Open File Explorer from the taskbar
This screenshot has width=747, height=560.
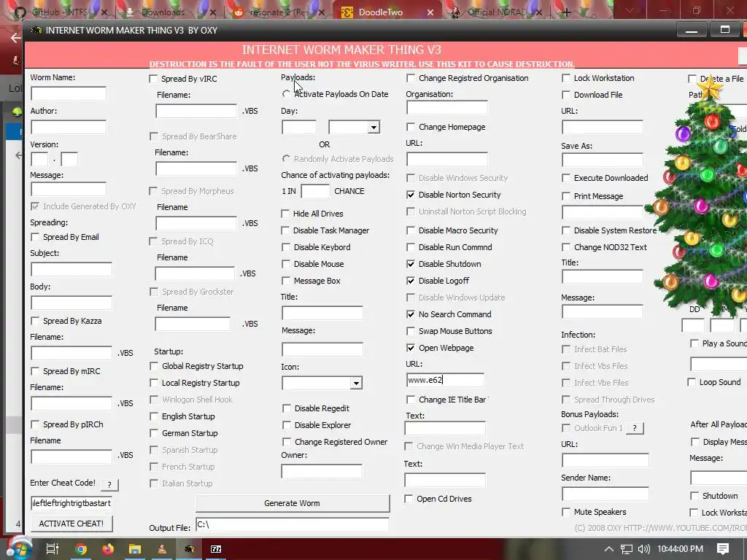(135, 549)
